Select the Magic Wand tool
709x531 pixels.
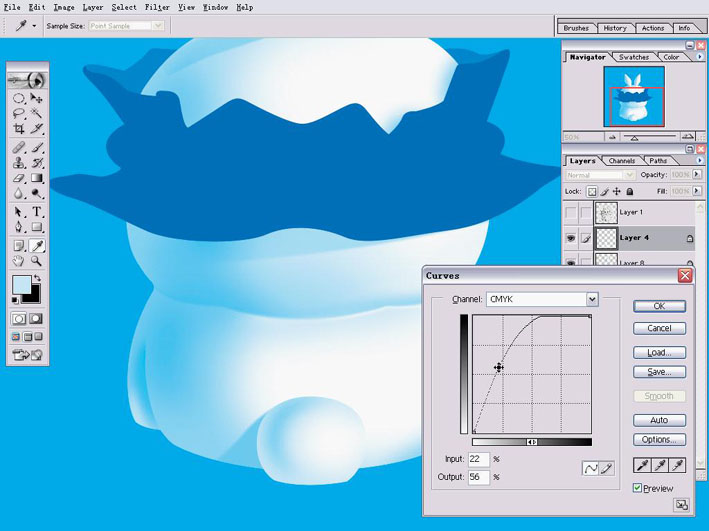coord(37,114)
